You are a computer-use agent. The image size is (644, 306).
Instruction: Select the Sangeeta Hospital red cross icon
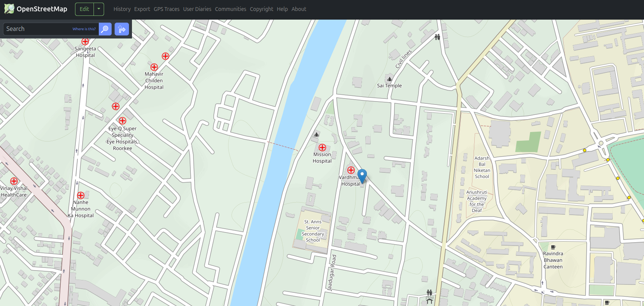click(x=85, y=42)
